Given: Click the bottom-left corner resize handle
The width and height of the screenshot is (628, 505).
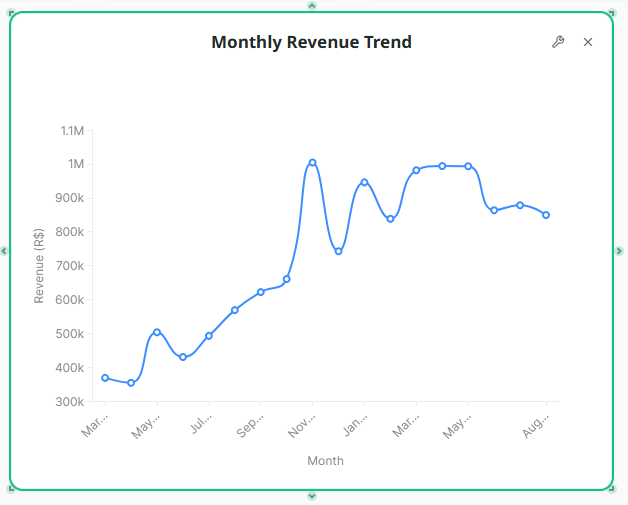Looking at the screenshot, I should point(11,489).
